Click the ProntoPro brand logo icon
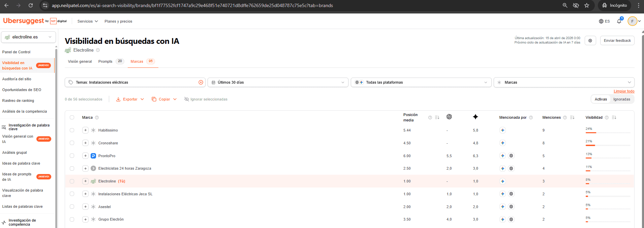This screenshot has height=228, width=644. 93,156
